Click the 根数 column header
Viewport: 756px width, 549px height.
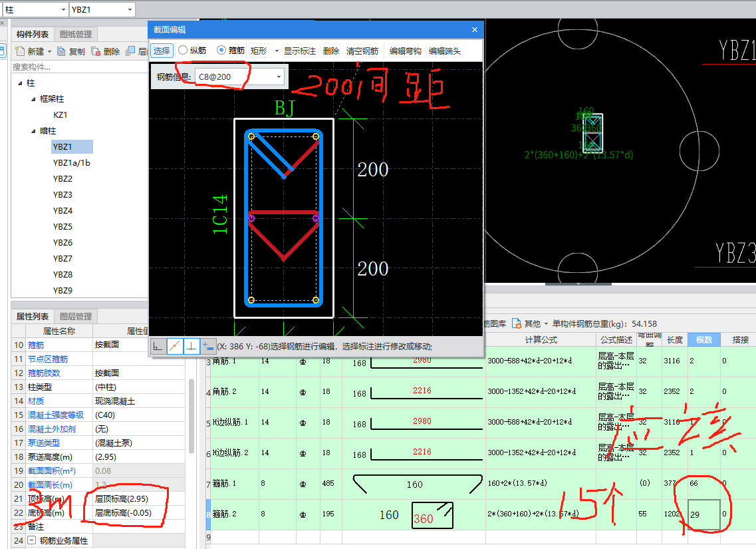coord(704,339)
